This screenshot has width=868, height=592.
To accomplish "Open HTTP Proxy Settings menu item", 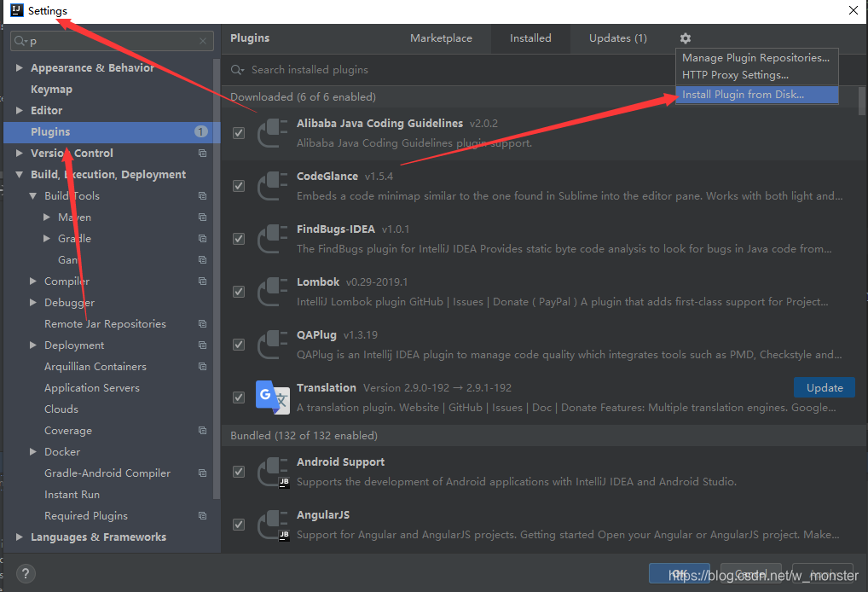I will [x=756, y=75].
